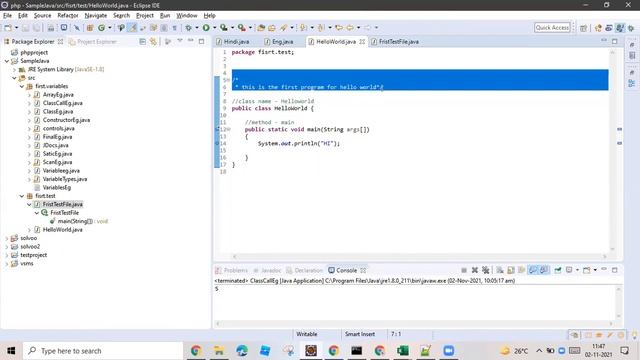Image resolution: width=640 pixels, height=360 pixels.
Task: Click the Debug bug icon in toolbar
Action: [188, 28]
